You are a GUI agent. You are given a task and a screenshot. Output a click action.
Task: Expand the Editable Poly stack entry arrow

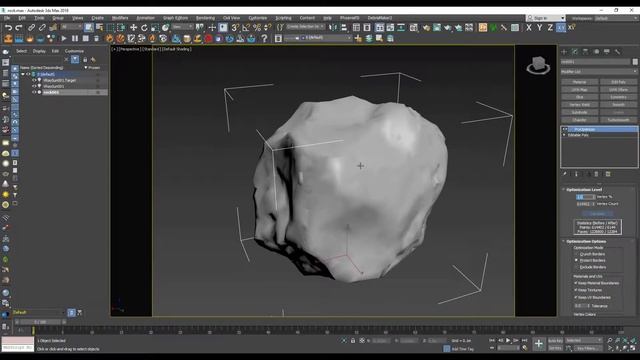pos(565,135)
